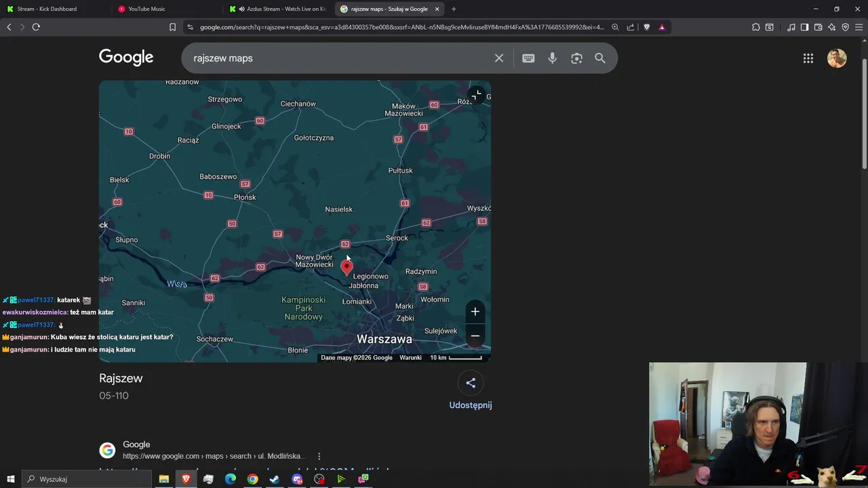Zoom out on the map

coord(475,336)
